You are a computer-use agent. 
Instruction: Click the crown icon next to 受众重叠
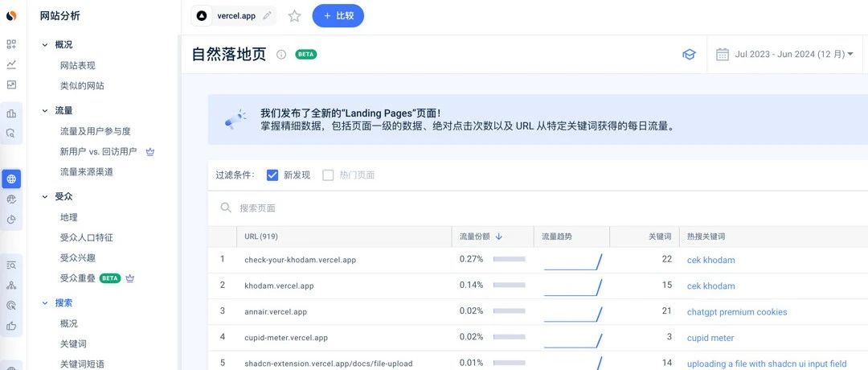pos(129,278)
